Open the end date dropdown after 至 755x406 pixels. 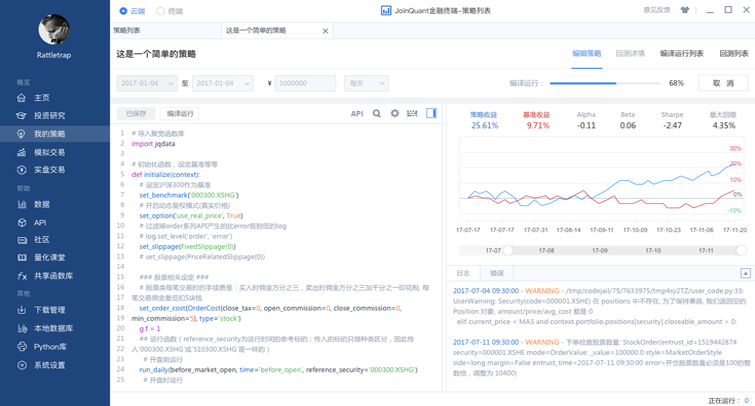(x=222, y=83)
